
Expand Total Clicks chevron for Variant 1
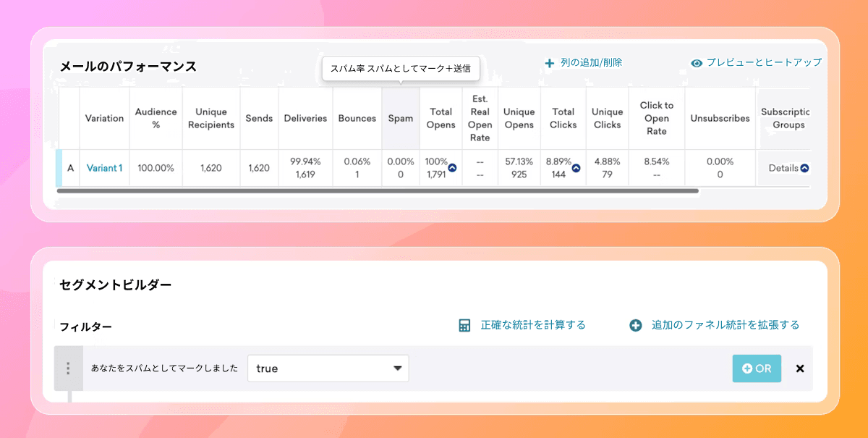[x=576, y=168]
